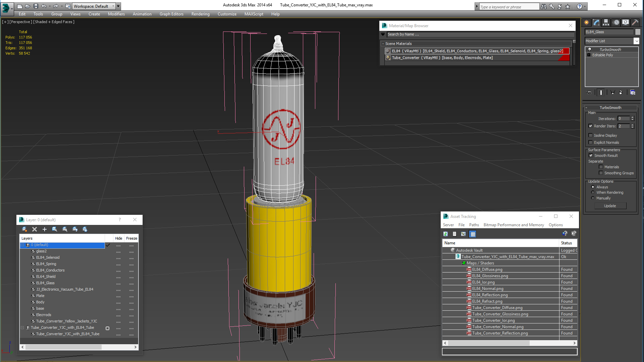
Task: Collapse Tube_Converter_YJC_with_EL84_Tube layer tree
Action: click(x=22, y=328)
